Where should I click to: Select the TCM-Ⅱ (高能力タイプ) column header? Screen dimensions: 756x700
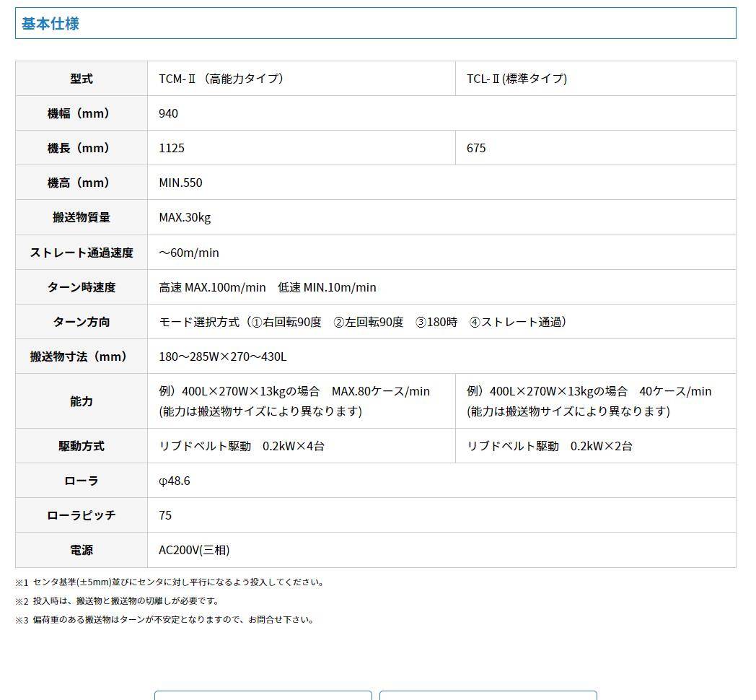[221, 79]
